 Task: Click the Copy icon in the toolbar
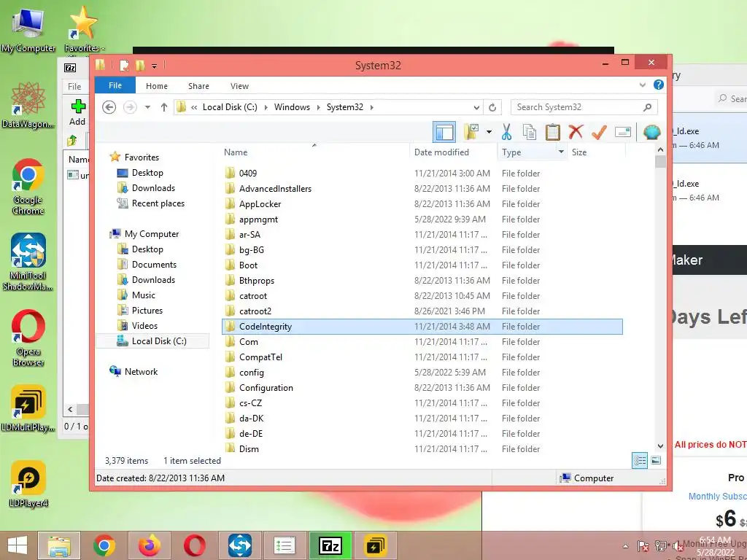tap(530, 132)
